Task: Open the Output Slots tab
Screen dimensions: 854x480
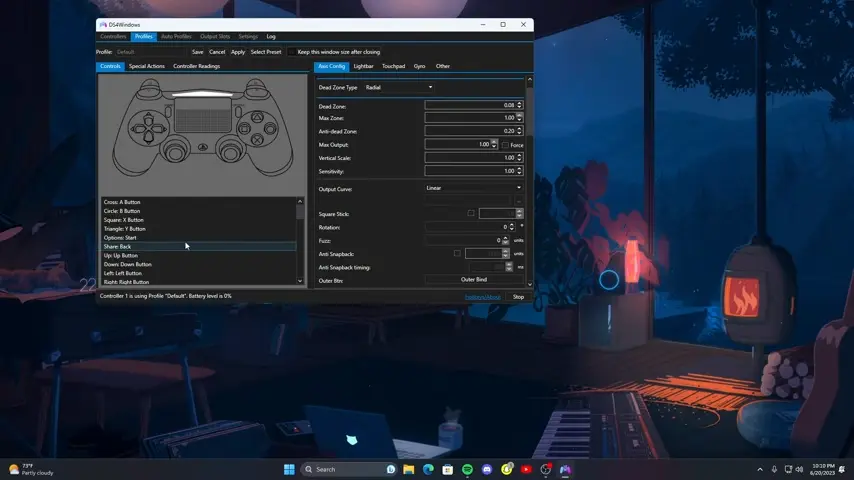Action: pyautogui.click(x=215, y=37)
